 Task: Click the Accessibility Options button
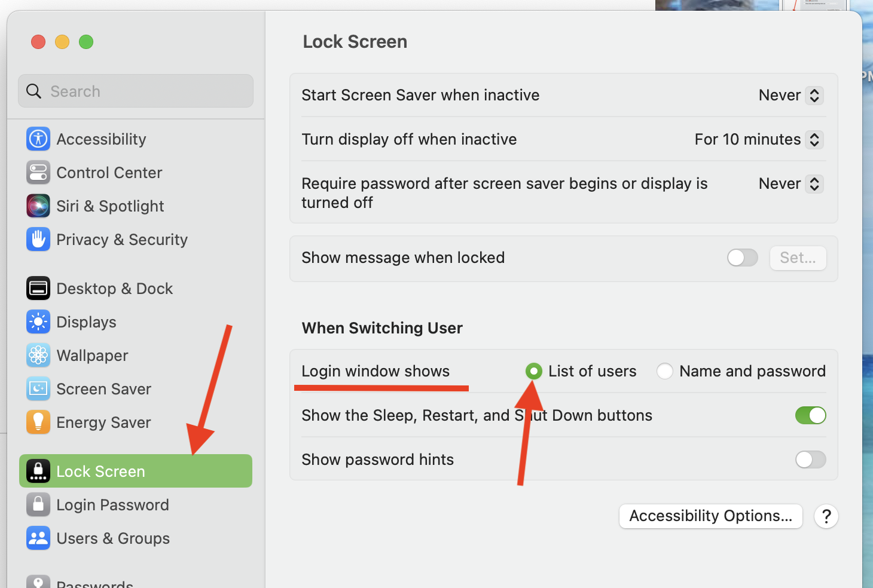point(710,516)
